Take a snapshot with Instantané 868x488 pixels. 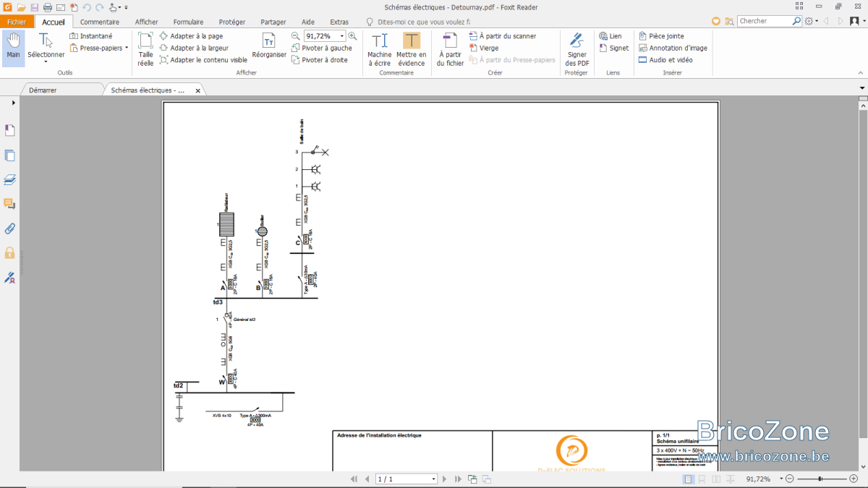[x=91, y=36]
